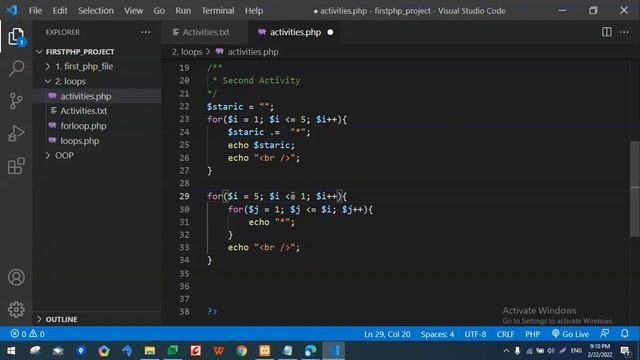Viewport: 640px width, 360px height.
Task: Click the VS Code logo icon
Action: tap(12, 10)
